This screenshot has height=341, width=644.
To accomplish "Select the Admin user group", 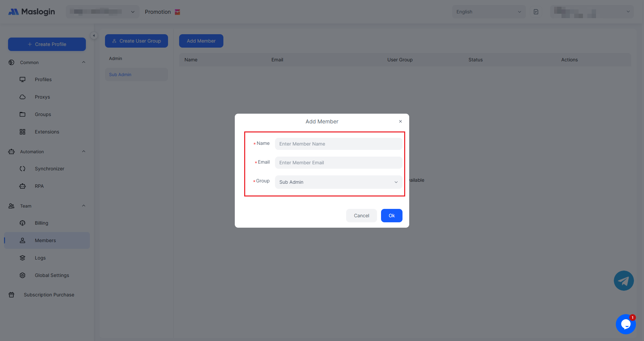I will (x=116, y=58).
